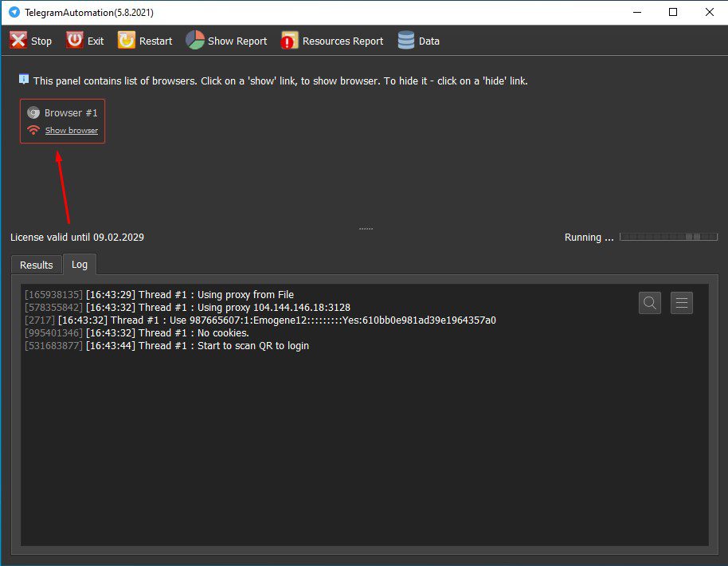Image resolution: width=728 pixels, height=566 pixels.
Task: Click the Show browser link
Action: pyautogui.click(x=72, y=131)
